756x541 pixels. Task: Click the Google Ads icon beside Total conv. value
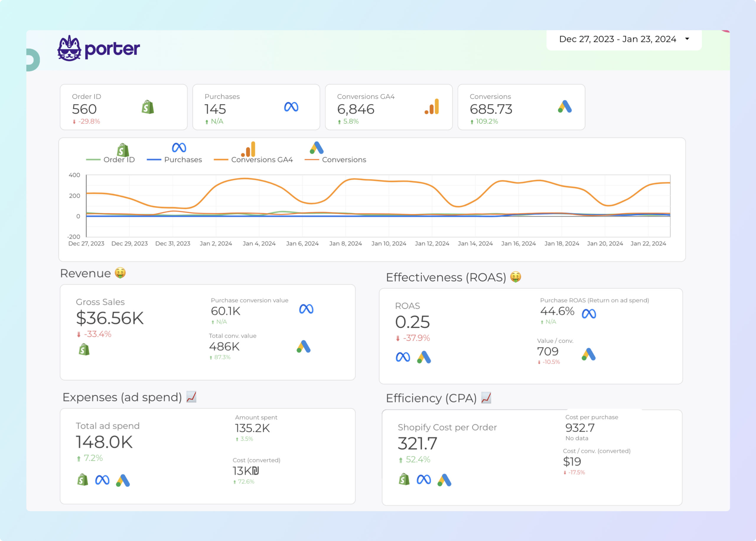pos(304,347)
